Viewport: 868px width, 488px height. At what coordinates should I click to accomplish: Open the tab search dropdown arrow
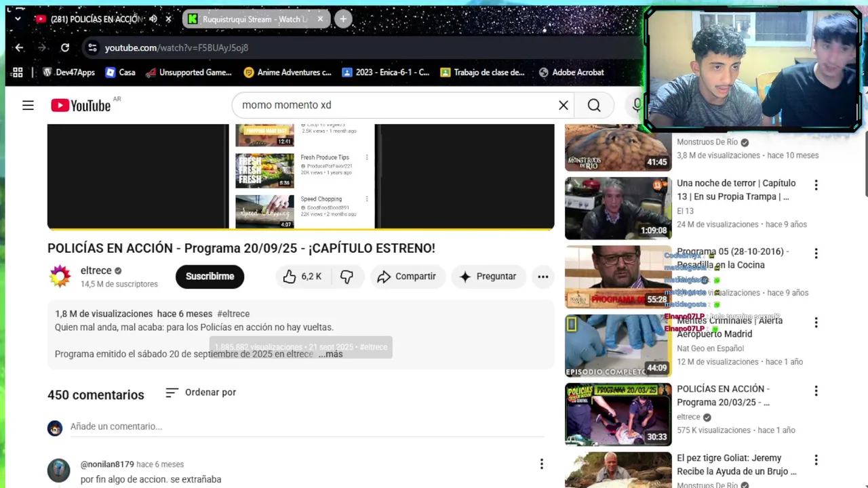pos(18,19)
